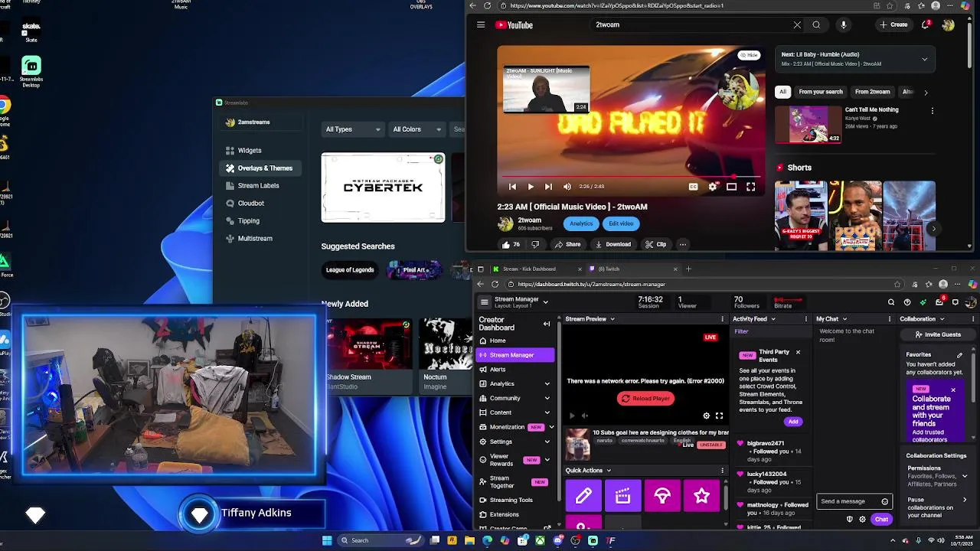Open the All Types dropdown in Streamlabs
The height and width of the screenshot is (551, 980).
pos(353,129)
